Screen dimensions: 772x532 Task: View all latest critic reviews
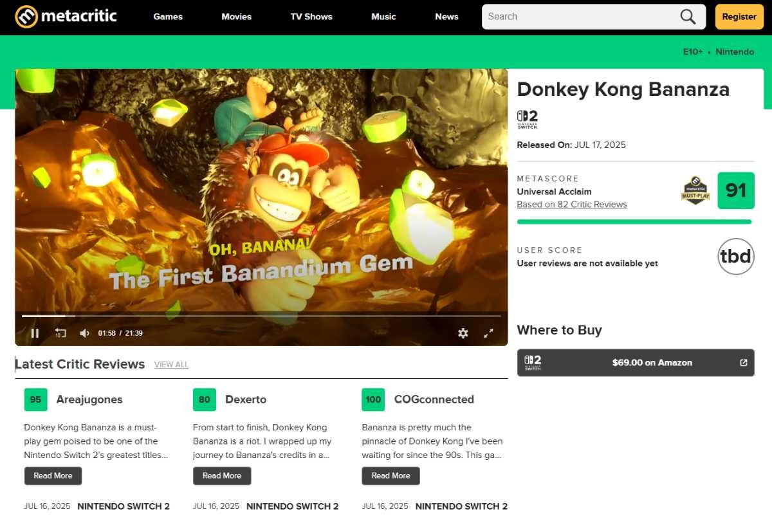(x=171, y=365)
